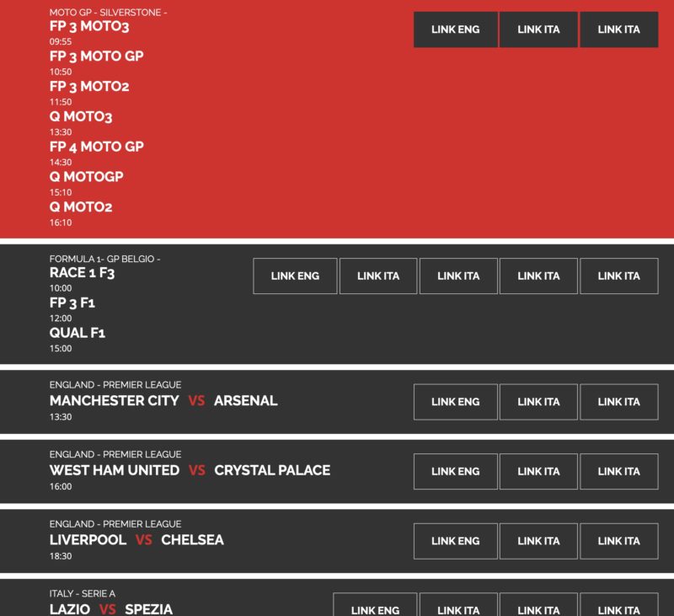This screenshot has height=616, width=674.
Task: Open LINK ENG for Manchester City vs Arsenal
Action: (455, 402)
